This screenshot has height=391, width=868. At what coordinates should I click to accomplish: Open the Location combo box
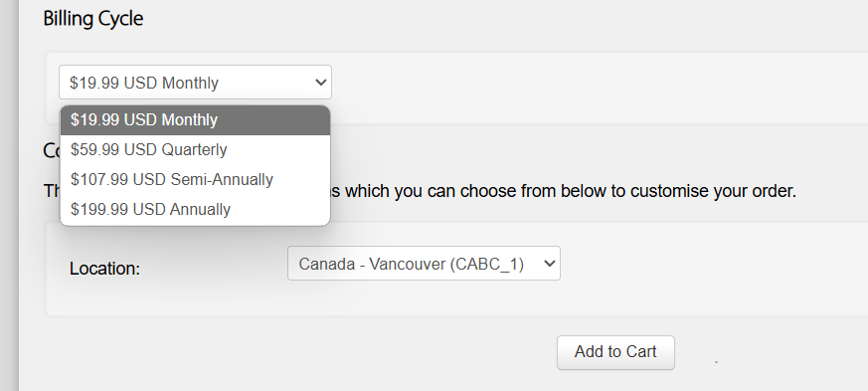click(424, 264)
